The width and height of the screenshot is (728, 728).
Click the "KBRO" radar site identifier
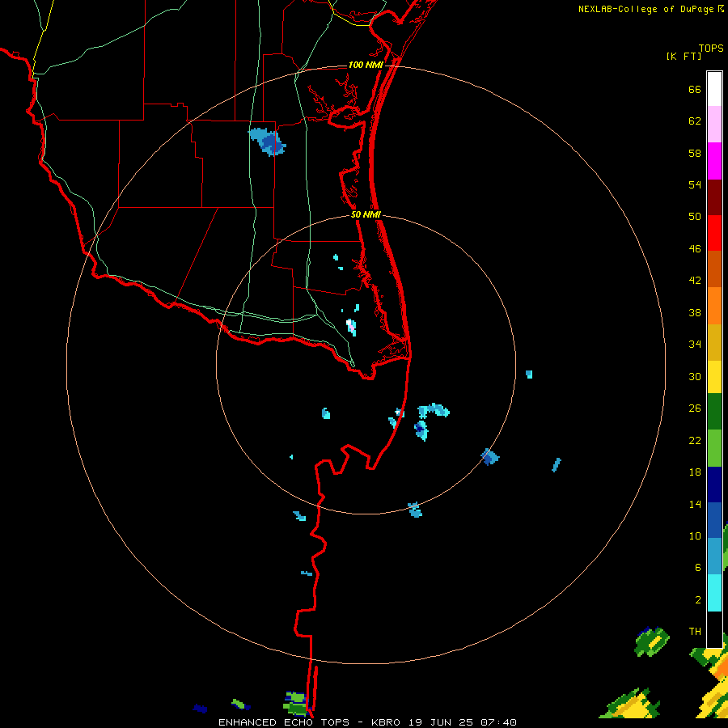(387, 722)
